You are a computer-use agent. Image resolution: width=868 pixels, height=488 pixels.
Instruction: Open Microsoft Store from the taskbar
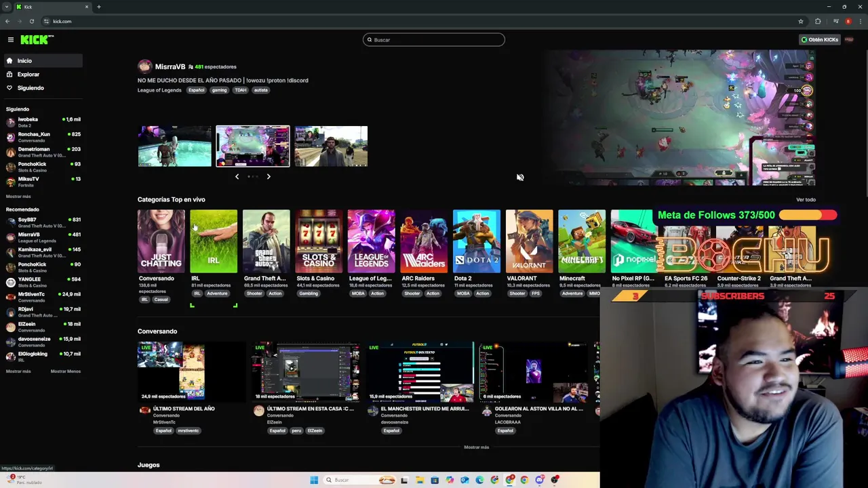pos(435,480)
